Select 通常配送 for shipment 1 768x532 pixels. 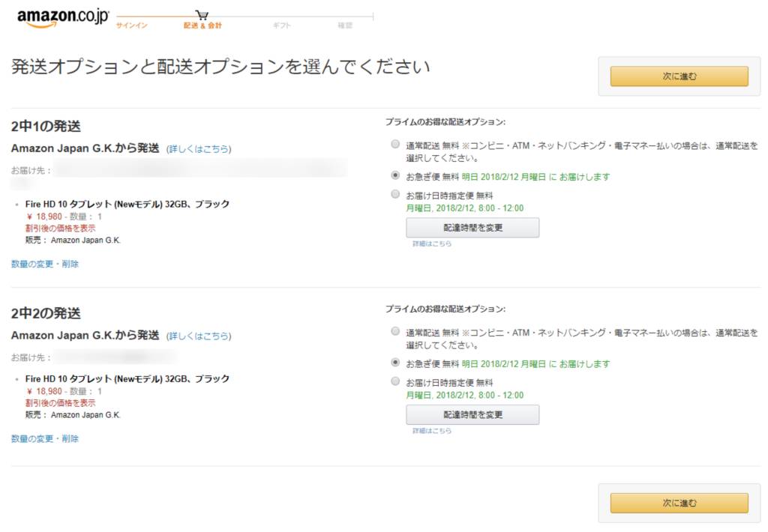tap(395, 144)
